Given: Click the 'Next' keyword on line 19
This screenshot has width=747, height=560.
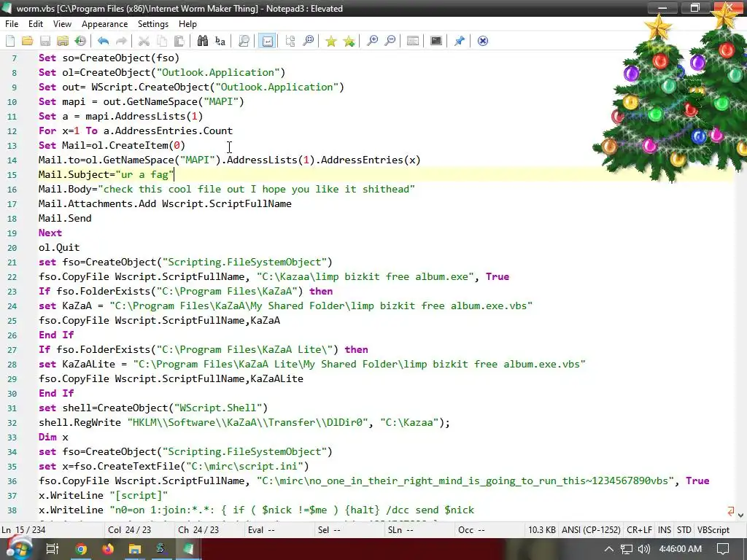Looking at the screenshot, I should pos(50,233).
